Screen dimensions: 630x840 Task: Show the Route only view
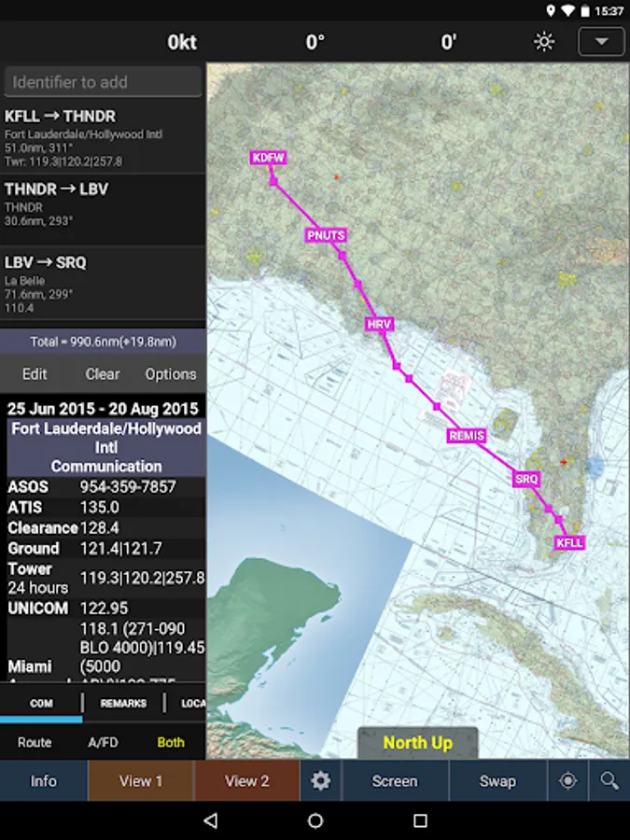click(35, 742)
